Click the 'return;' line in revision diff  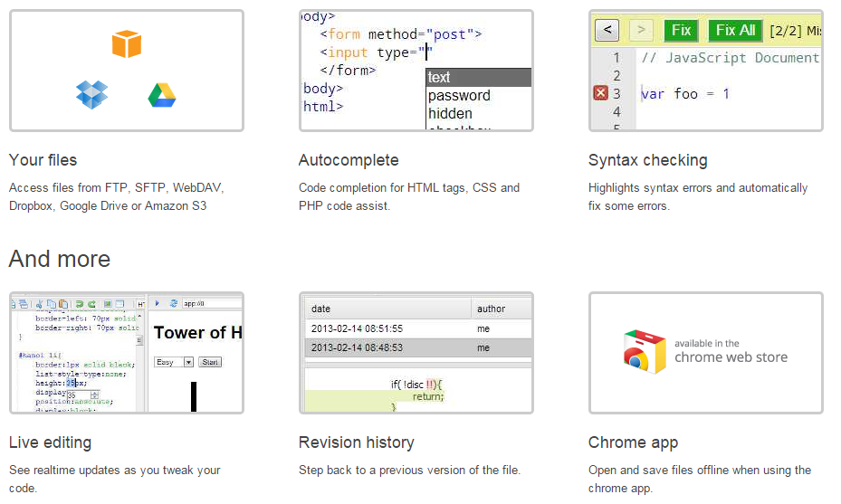point(428,396)
